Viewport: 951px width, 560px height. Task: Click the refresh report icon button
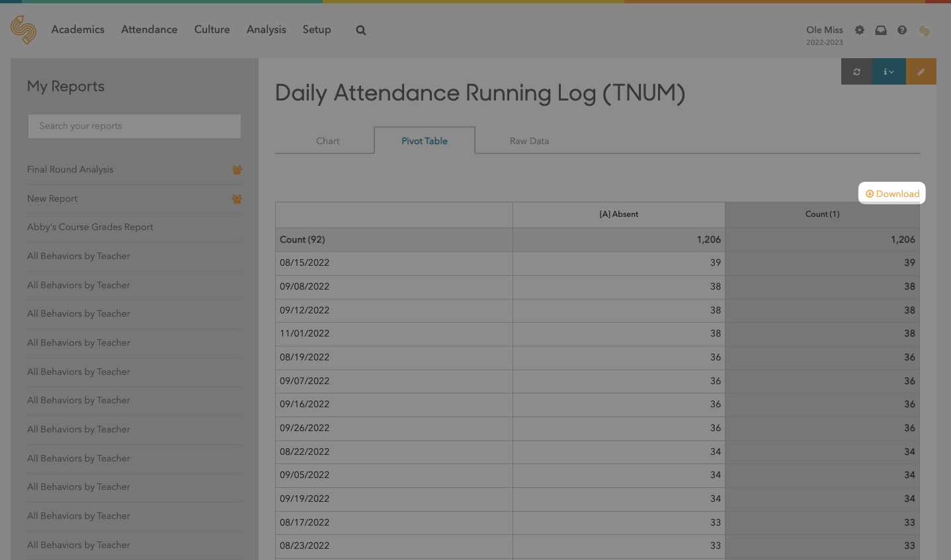click(x=856, y=72)
